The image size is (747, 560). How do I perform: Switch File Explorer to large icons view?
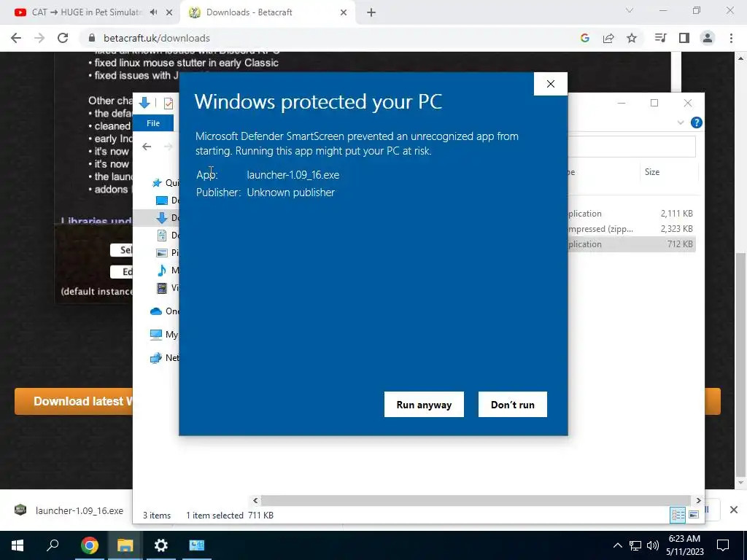click(694, 515)
